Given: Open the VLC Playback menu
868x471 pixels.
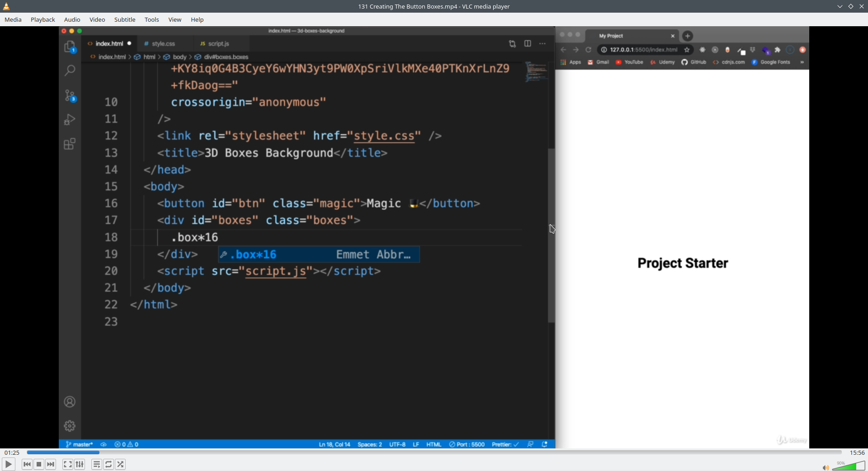Looking at the screenshot, I should pyautogui.click(x=43, y=19).
